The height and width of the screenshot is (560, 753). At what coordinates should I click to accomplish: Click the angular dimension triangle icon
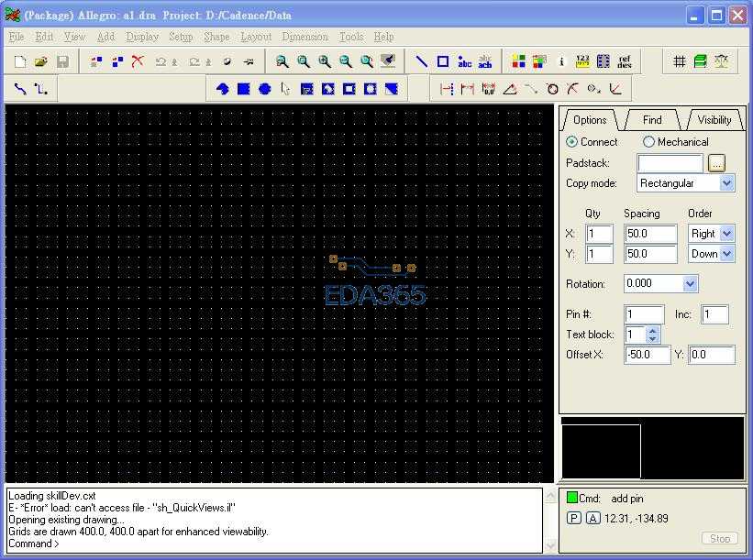[x=510, y=89]
